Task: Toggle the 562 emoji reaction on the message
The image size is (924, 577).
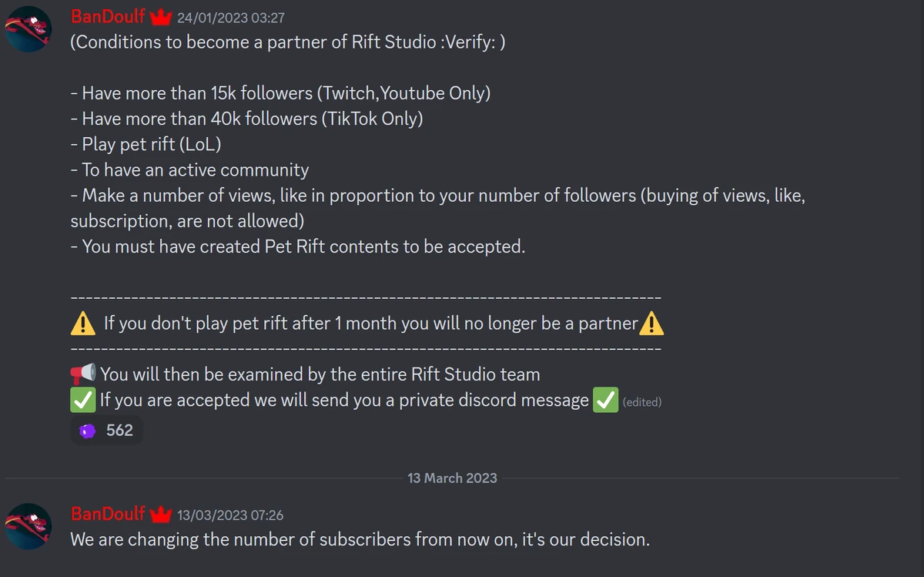Action: pyautogui.click(x=107, y=430)
